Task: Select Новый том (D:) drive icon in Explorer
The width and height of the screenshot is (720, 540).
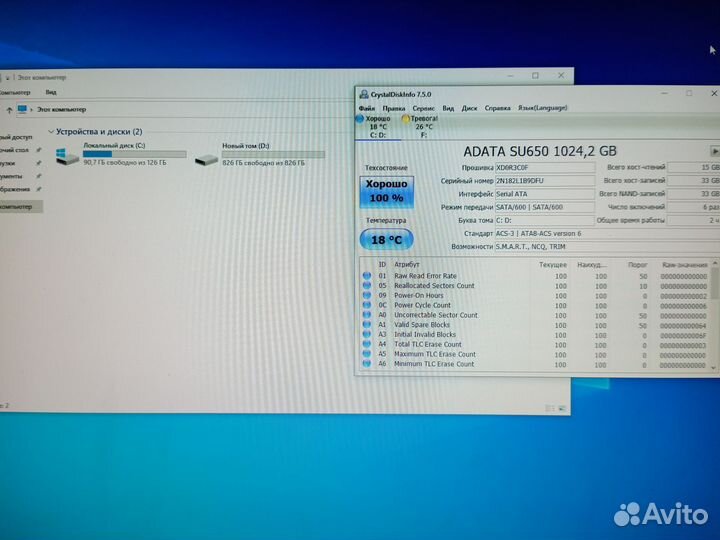Action: pos(206,160)
